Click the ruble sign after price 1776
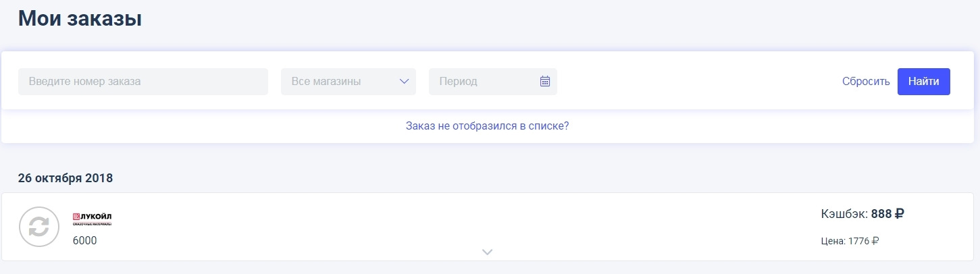980x274 pixels. 875,240
